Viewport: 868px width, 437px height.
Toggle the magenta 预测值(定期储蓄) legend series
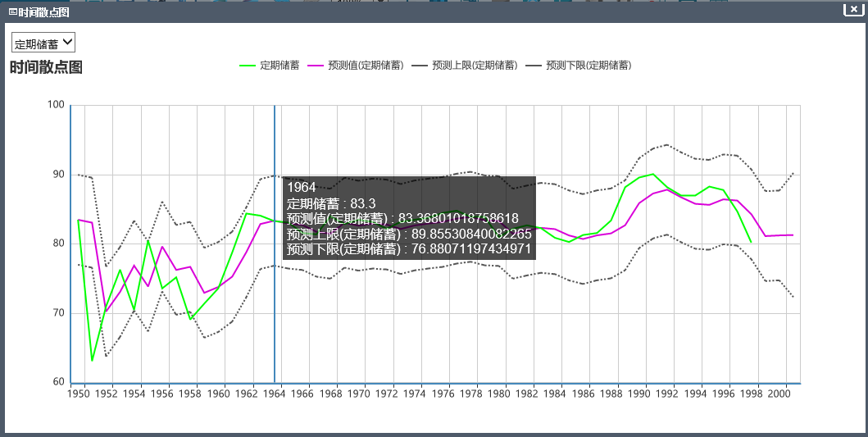coord(356,66)
